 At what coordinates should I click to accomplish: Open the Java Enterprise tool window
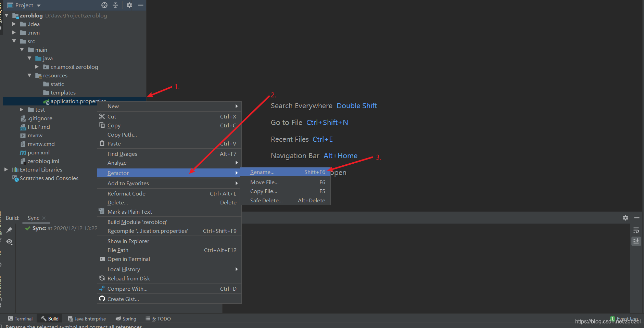point(87,319)
